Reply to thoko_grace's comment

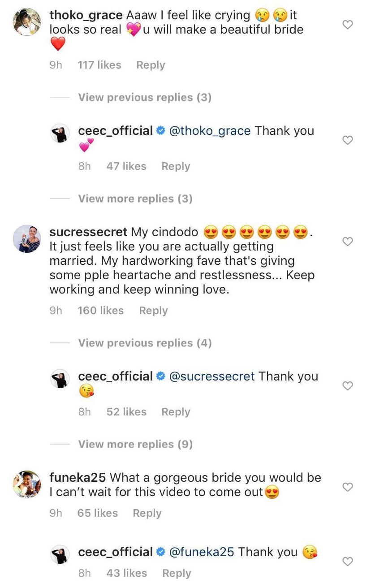click(151, 65)
